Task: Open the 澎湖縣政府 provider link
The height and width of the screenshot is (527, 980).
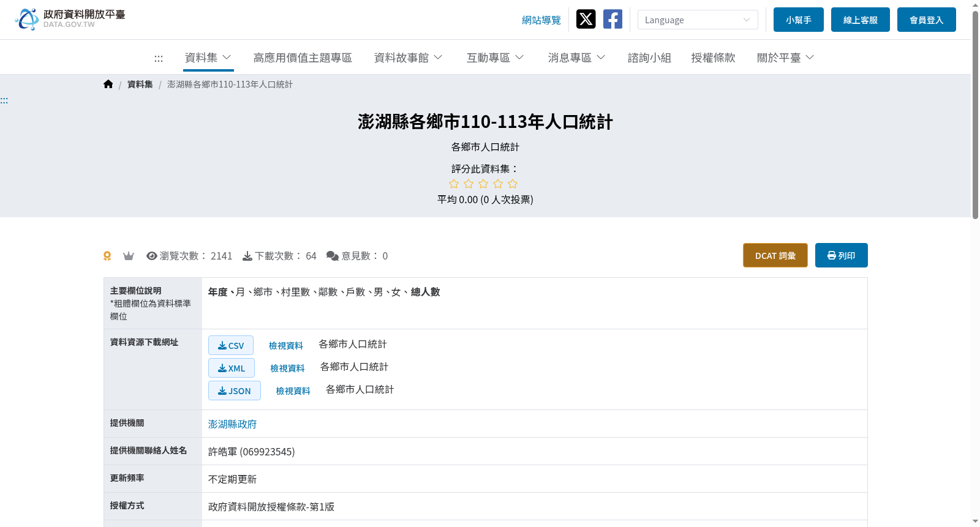Action: (232, 424)
